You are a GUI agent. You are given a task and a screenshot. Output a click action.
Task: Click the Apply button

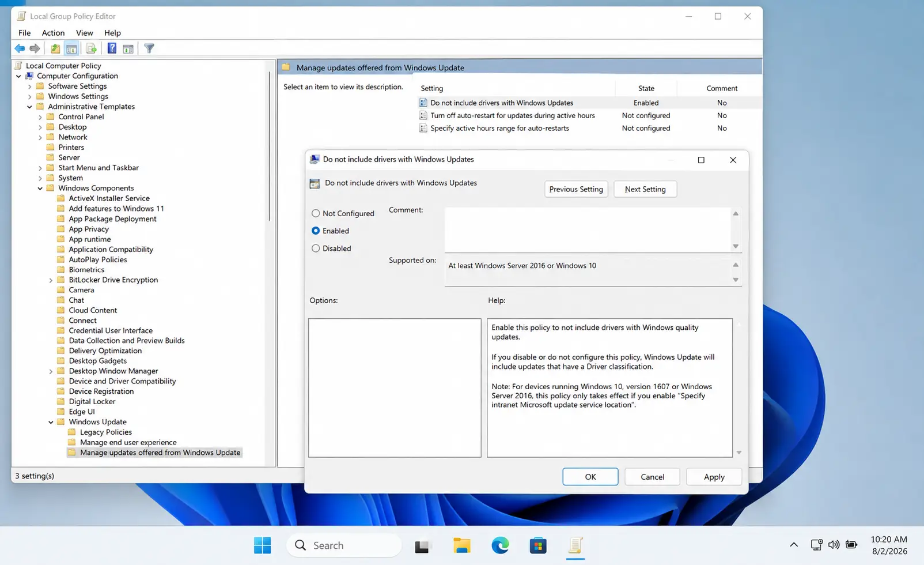coord(714,477)
